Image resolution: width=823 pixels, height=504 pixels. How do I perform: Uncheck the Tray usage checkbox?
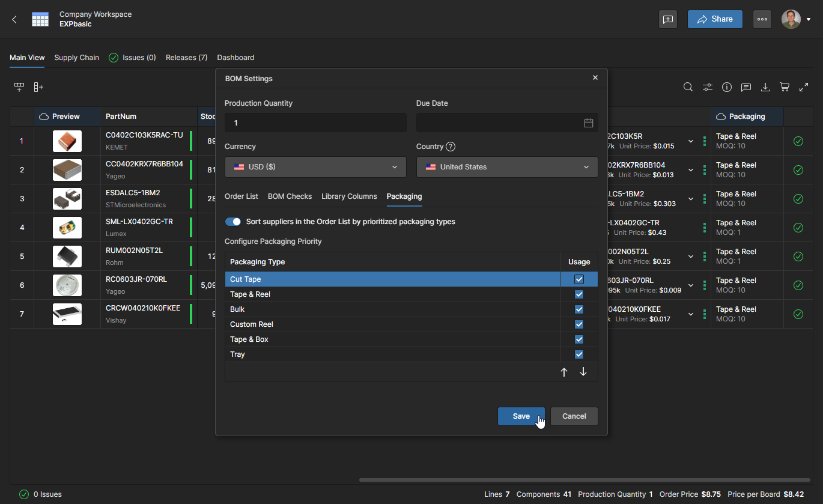pos(579,354)
